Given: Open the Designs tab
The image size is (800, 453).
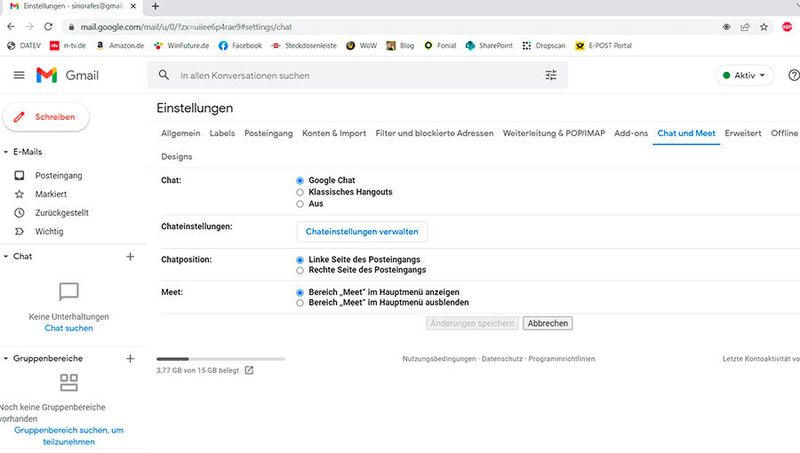Looking at the screenshot, I should pos(177,157).
